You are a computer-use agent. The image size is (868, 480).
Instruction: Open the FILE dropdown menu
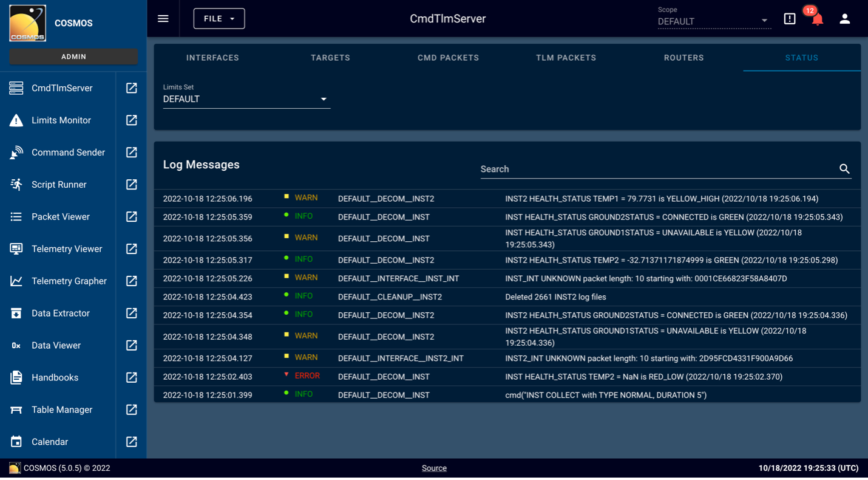coord(219,19)
